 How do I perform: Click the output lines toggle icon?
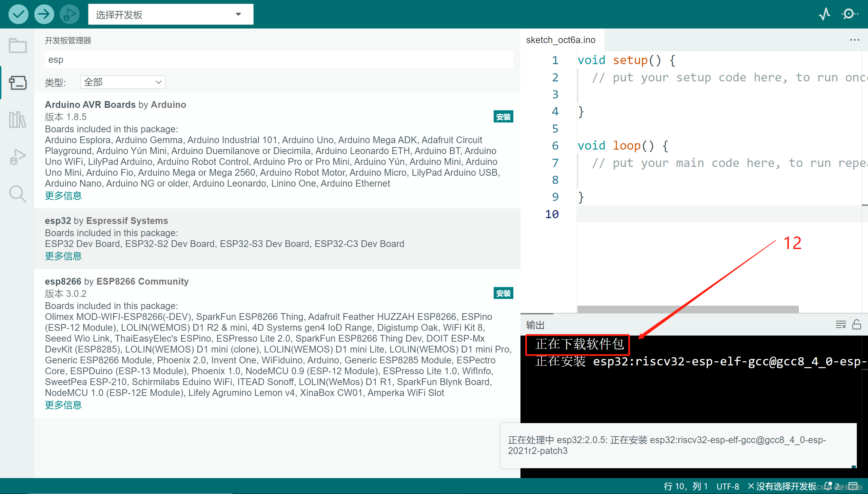[841, 325]
